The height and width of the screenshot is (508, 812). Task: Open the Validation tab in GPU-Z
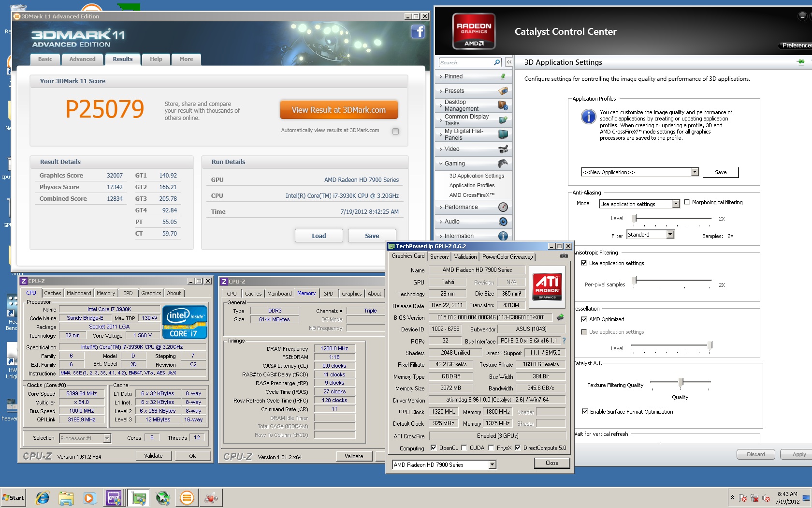[465, 257]
